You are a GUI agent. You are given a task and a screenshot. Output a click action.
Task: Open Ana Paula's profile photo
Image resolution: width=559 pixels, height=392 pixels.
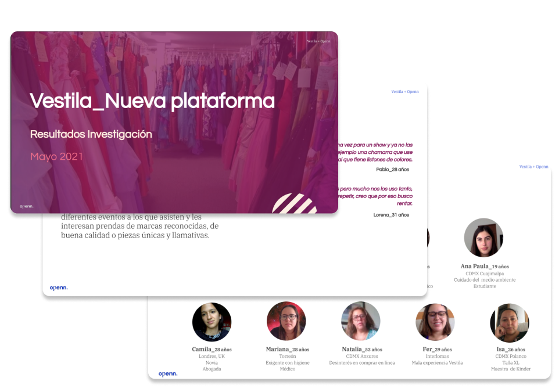483,238
